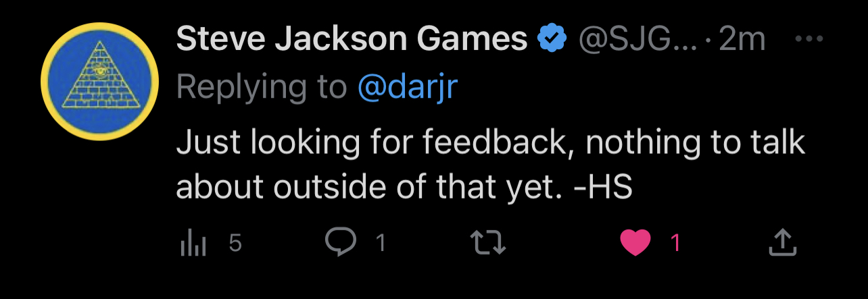868x299 pixels.
Task: Open the view analytics bar chart icon
Action: tap(193, 243)
